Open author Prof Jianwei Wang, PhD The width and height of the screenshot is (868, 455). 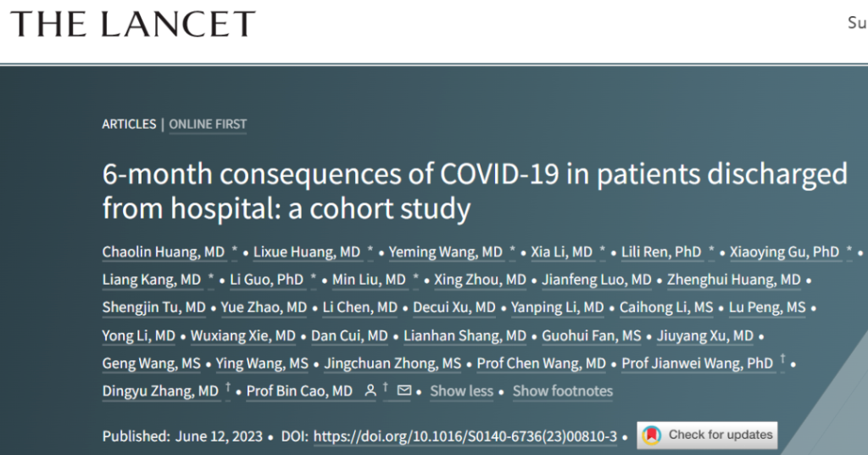click(698, 363)
